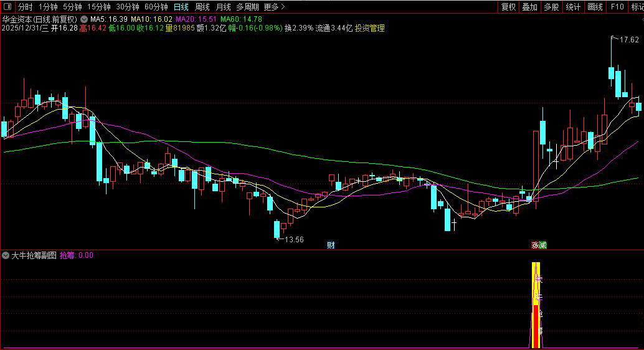Switch chart to 周线 weekly period
Image resolution: width=644 pixels, height=350 pixels.
pyautogui.click(x=202, y=7)
